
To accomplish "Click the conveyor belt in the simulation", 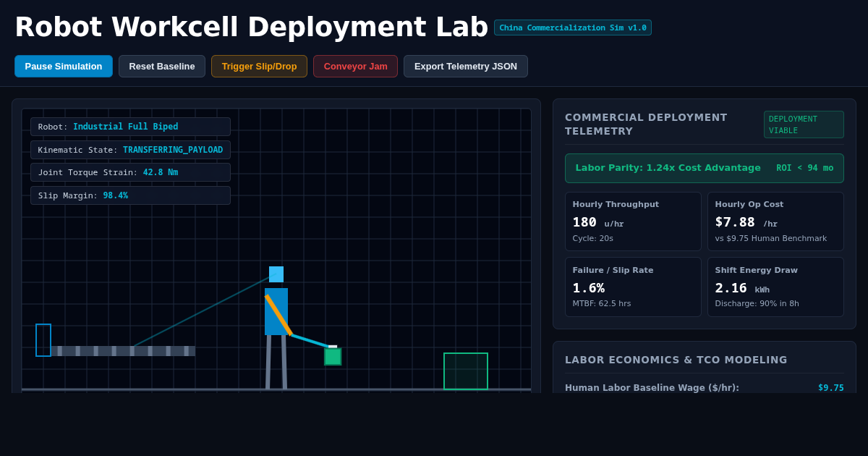I will 123,351.
